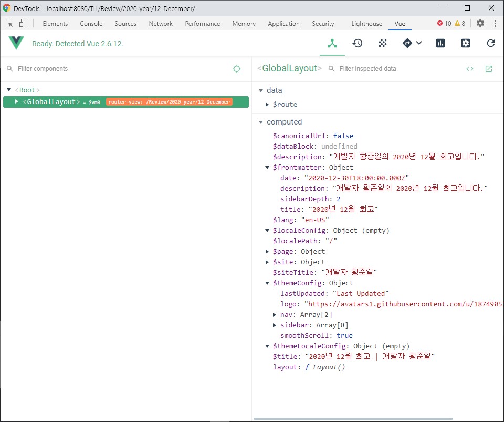
Task: Click the horizontal scrollbar of inspector pane
Action: pos(353,419)
